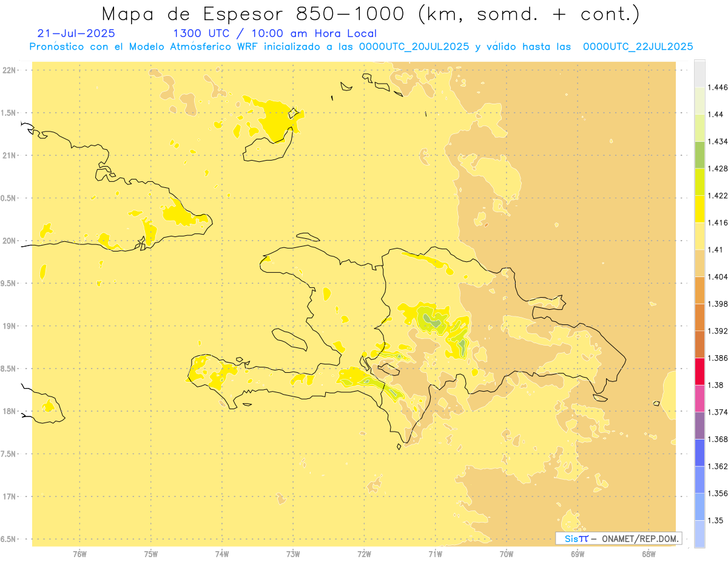728x562 pixels.
Task: Click the color bar value "1.422"
Action: 719,195
